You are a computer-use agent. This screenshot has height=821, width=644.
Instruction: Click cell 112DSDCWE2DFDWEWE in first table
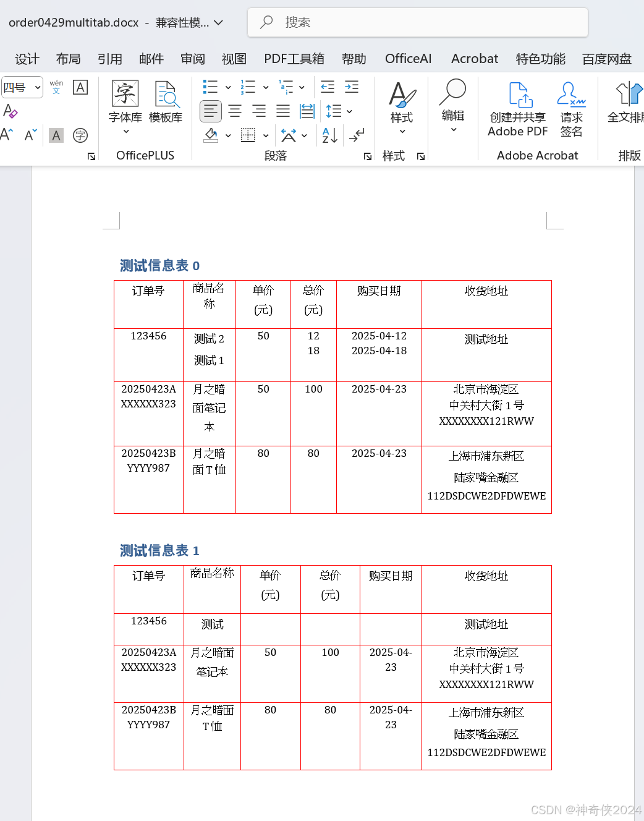pos(486,496)
